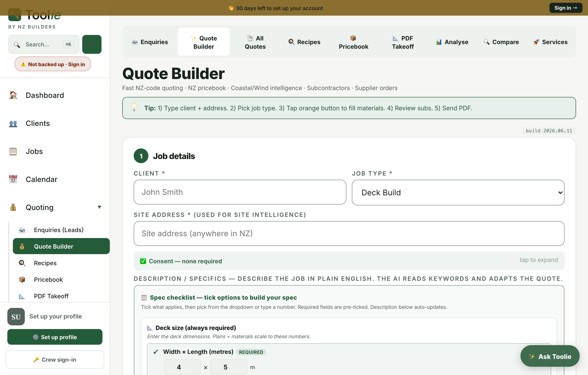Switch to the Enquiries tab

click(x=150, y=42)
